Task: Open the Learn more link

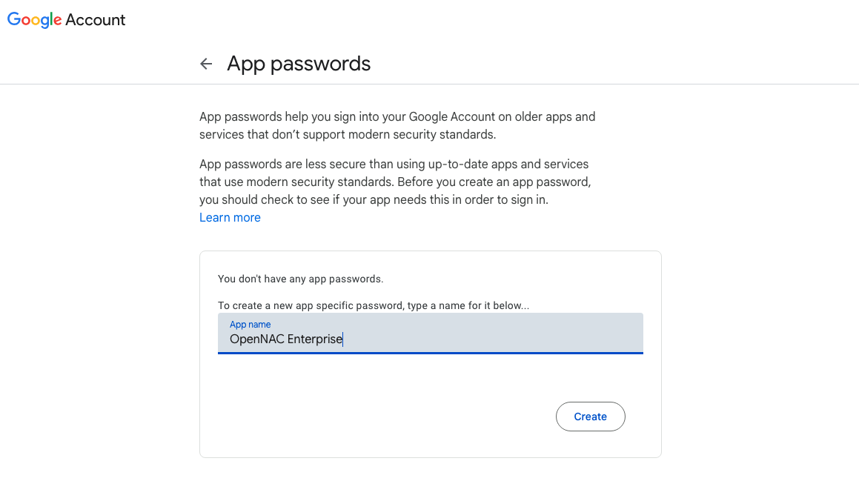Action: click(x=230, y=217)
